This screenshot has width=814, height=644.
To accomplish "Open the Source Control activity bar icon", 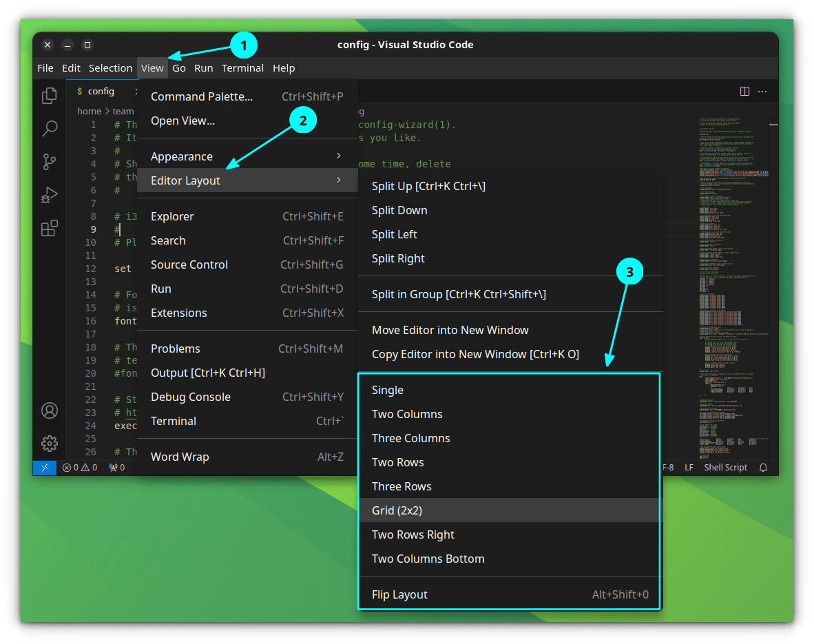I will click(50, 162).
